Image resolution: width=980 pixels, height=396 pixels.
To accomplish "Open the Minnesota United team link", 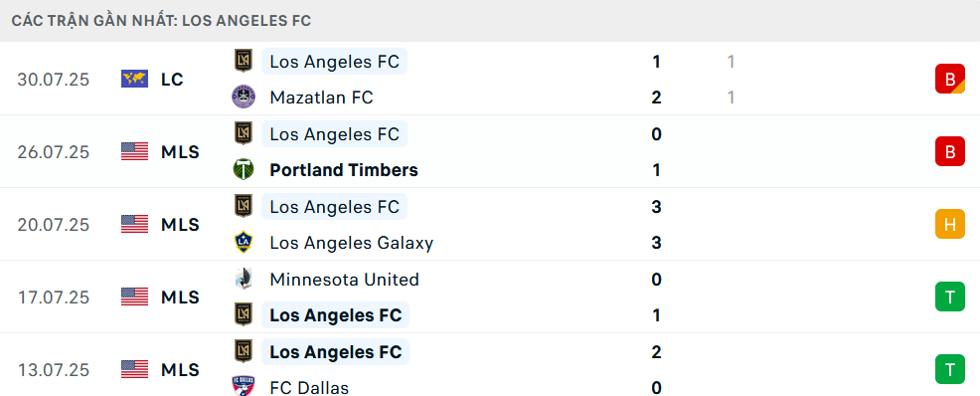I will coord(344,279).
